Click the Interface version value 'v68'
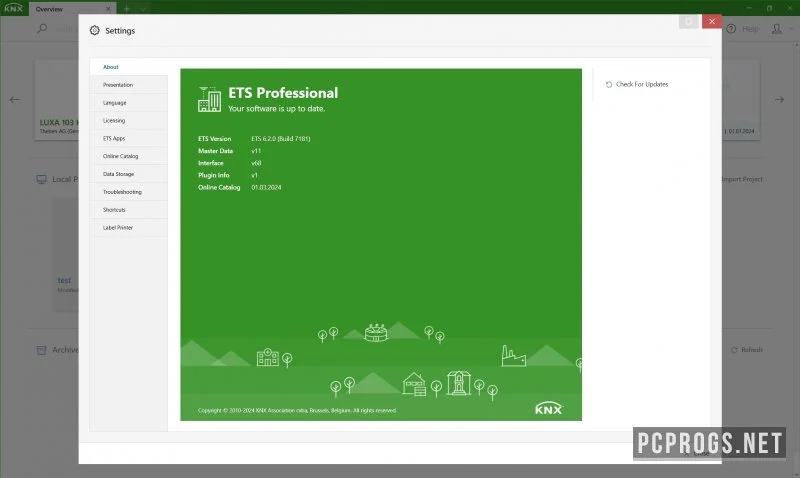Viewport: 800px width, 478px height. coord(256,163)
